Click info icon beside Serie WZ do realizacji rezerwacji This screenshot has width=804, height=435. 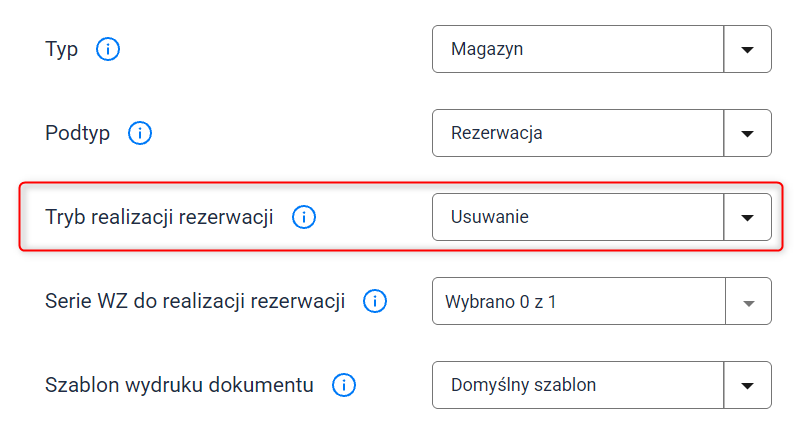tap(375, 301)
